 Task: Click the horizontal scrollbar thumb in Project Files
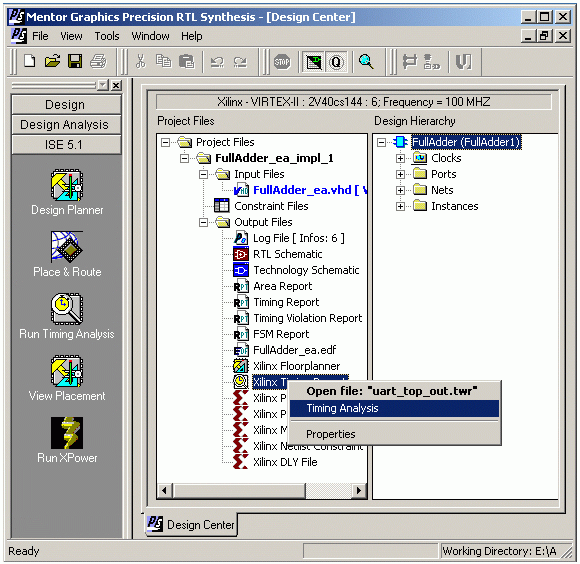(238, 491)
